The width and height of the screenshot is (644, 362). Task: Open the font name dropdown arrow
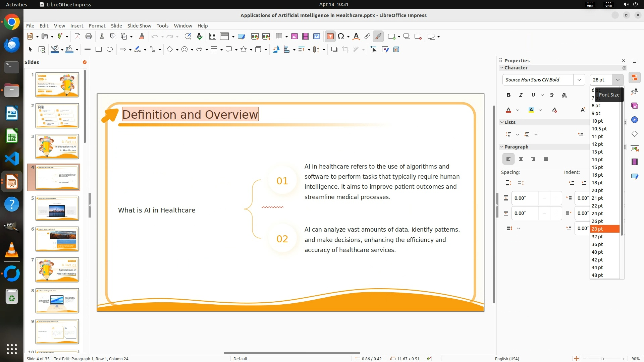point(579,80)
